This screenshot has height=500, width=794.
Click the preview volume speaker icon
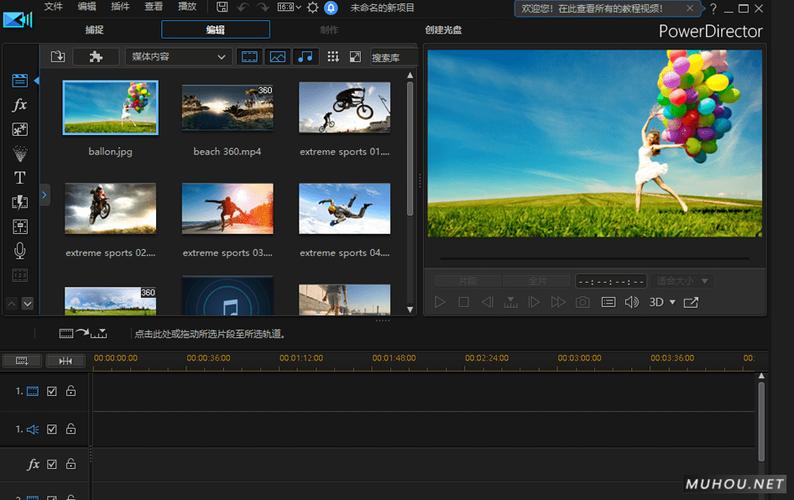click(632, 302)
